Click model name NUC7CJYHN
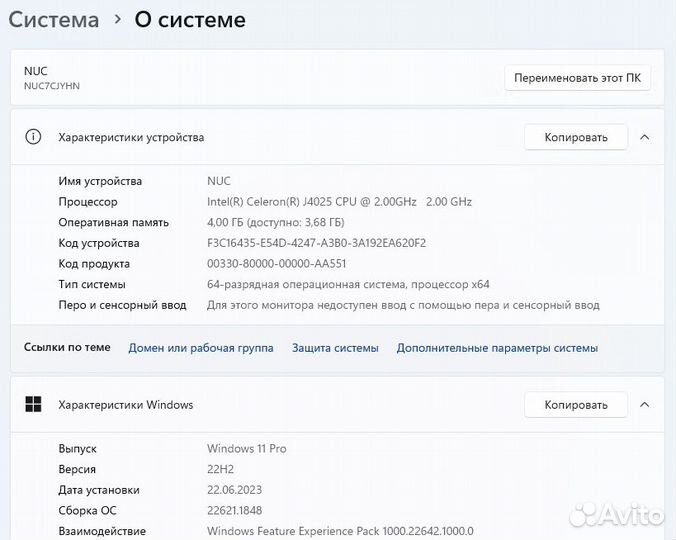 click(52, 86)
